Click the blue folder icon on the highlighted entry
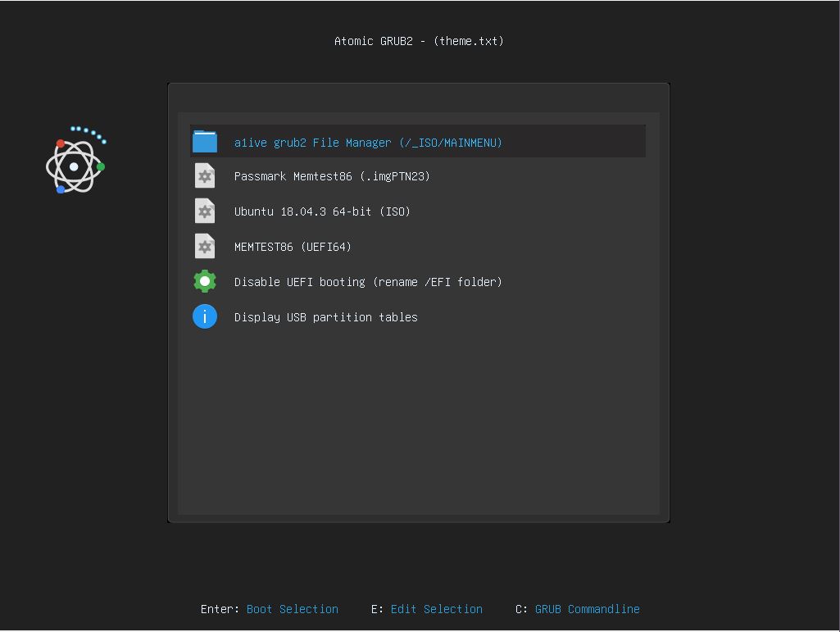This screenshot has width=840, height=632. (205, 141)
